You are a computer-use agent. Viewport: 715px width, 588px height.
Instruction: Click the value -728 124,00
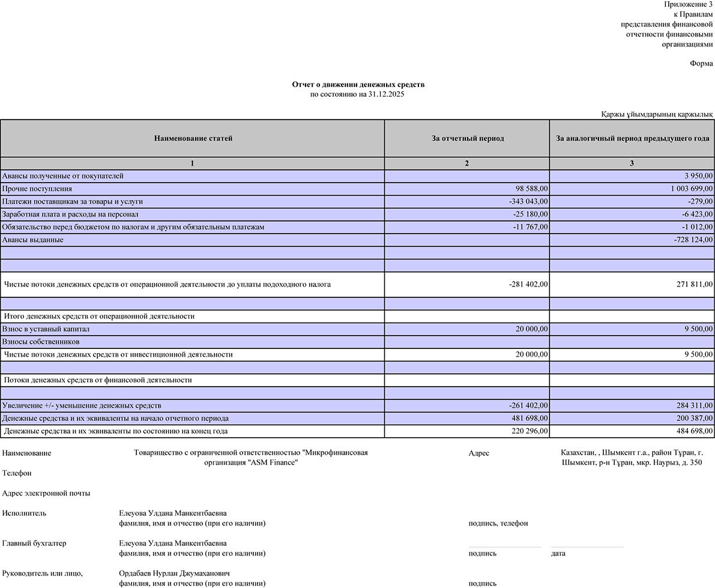[693, 240]
